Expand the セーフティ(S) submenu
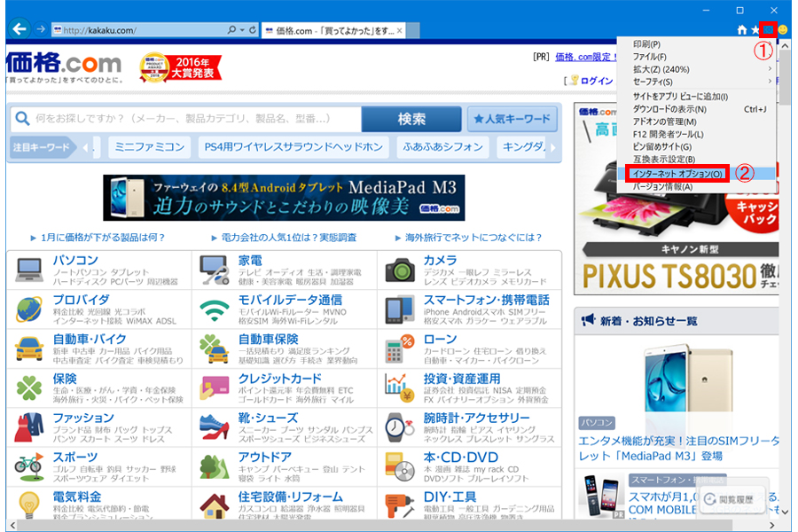 (x=698, y=82)
